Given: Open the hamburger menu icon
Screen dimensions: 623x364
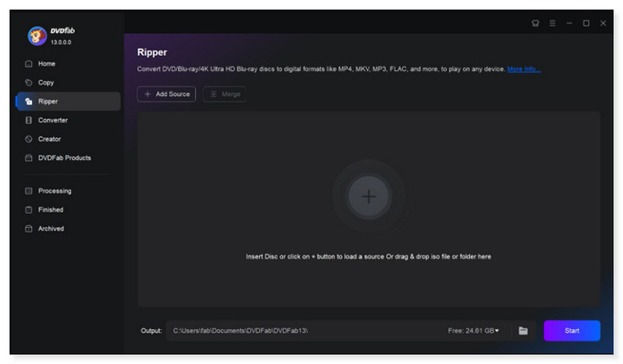Looking at the screenshot, I should click(x=553, y=23).
